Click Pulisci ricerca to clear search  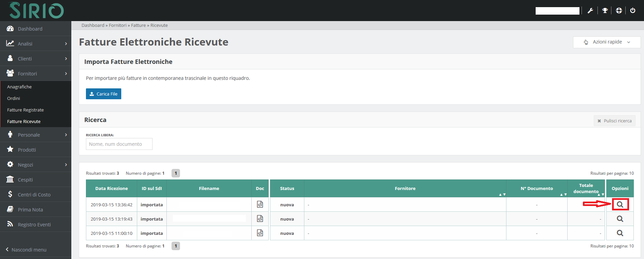(x=614, y=121)
